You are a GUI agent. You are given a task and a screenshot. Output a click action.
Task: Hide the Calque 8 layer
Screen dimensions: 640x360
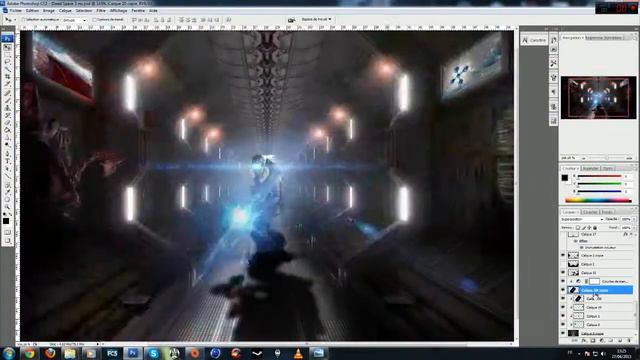[563, 324]
